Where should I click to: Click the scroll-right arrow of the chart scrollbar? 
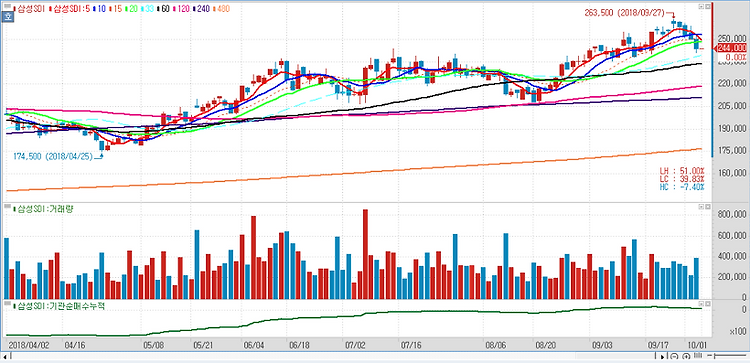pyautogui.click(x=662, y=357)
